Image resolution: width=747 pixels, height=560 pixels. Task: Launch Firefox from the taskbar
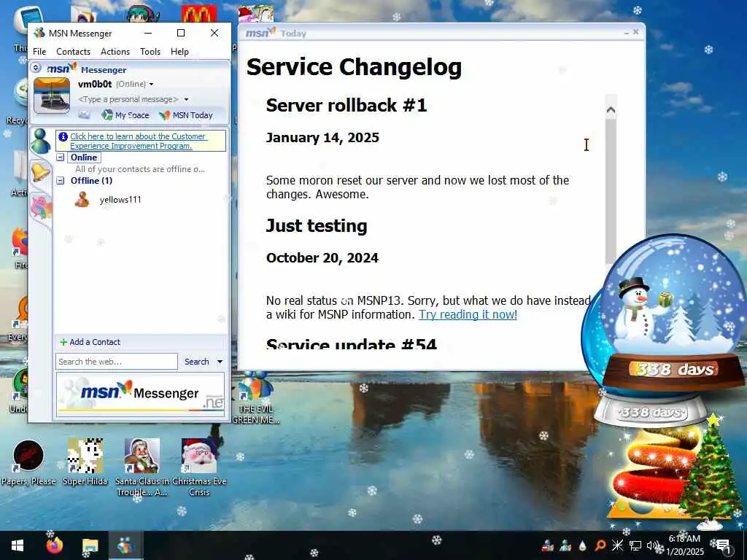[55, 545]
